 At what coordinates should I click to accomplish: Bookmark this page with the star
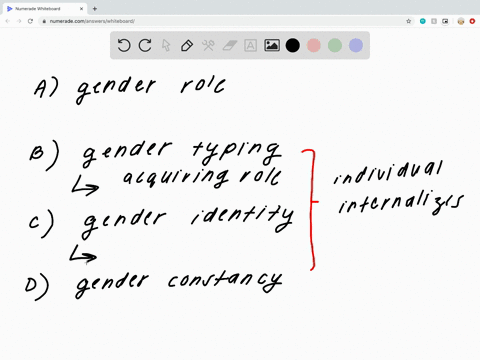408,21
